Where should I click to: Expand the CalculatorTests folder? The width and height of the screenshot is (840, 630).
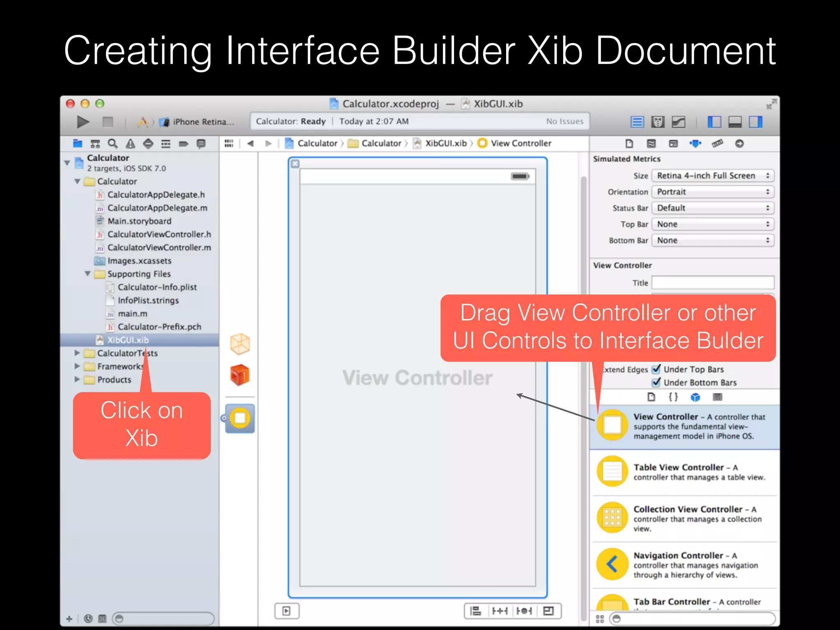[x=77, y=353]
